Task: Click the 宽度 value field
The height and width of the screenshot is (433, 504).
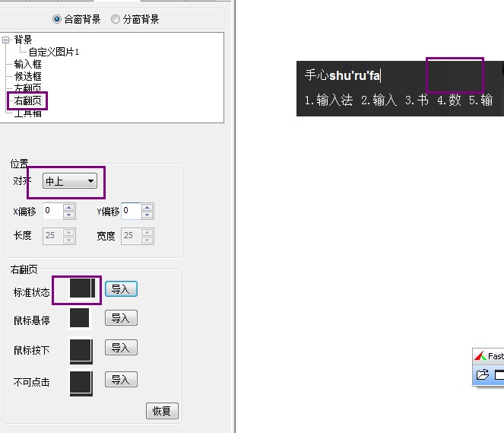Action: coord(132,236)
